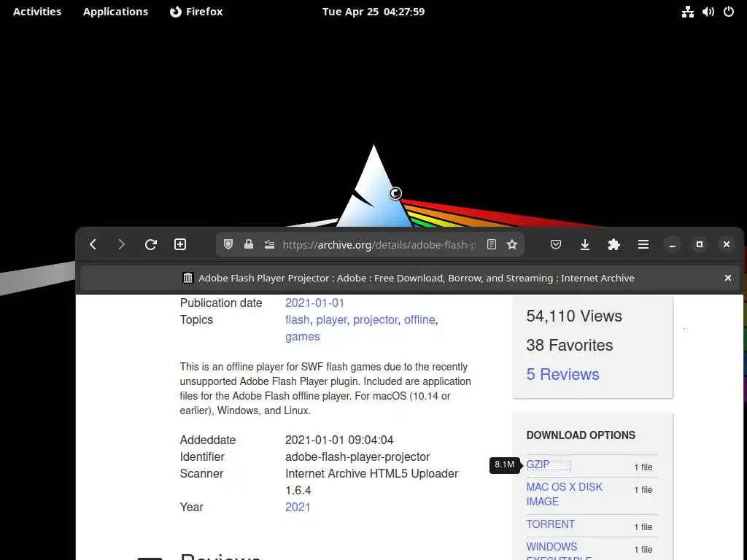Open extensions puzzle icon

click(614, 245)
